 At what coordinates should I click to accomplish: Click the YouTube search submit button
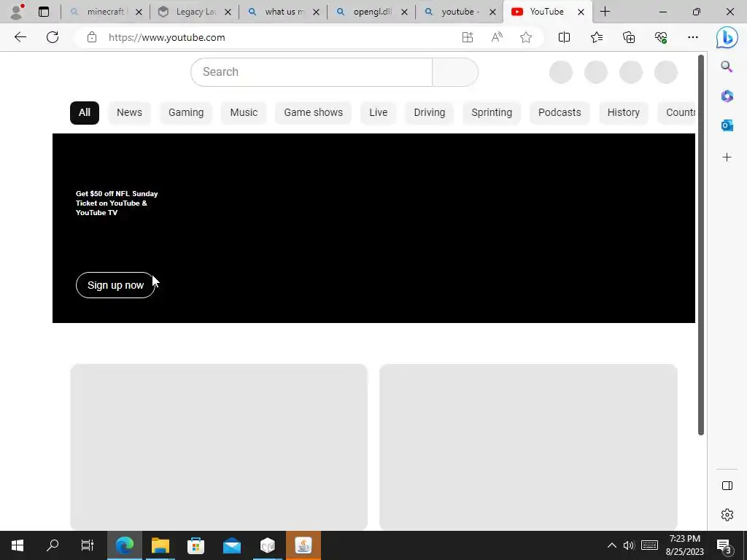[x=455, y=72]
